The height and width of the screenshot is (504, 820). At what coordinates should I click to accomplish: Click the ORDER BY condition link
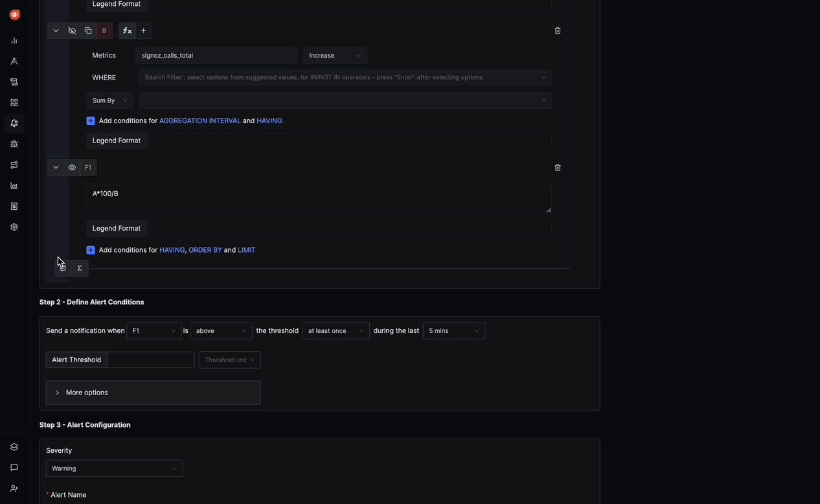tap(205, 250)
